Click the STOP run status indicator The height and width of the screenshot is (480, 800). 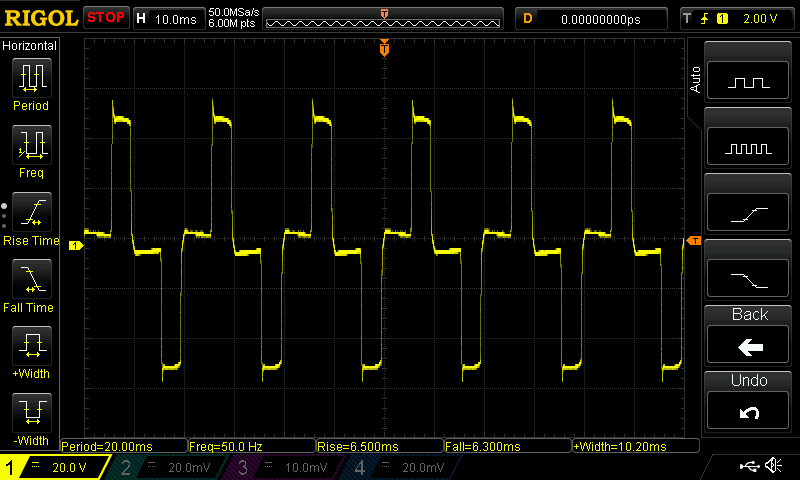pyautogui.click(x=106, y=18)
